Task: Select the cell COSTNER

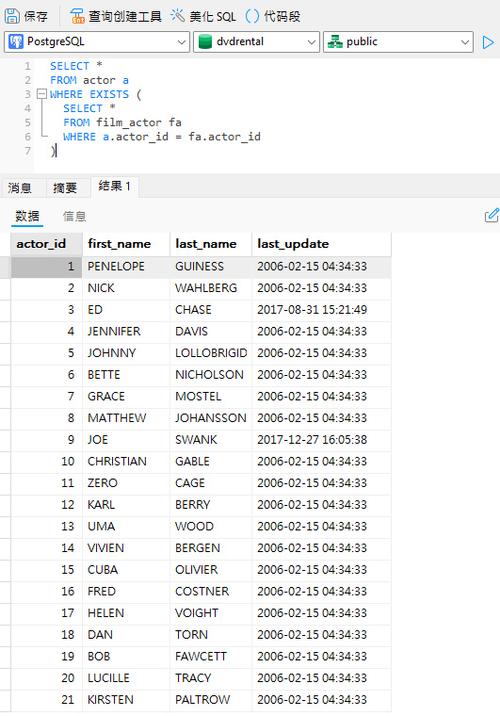Action: pos(211,591)
